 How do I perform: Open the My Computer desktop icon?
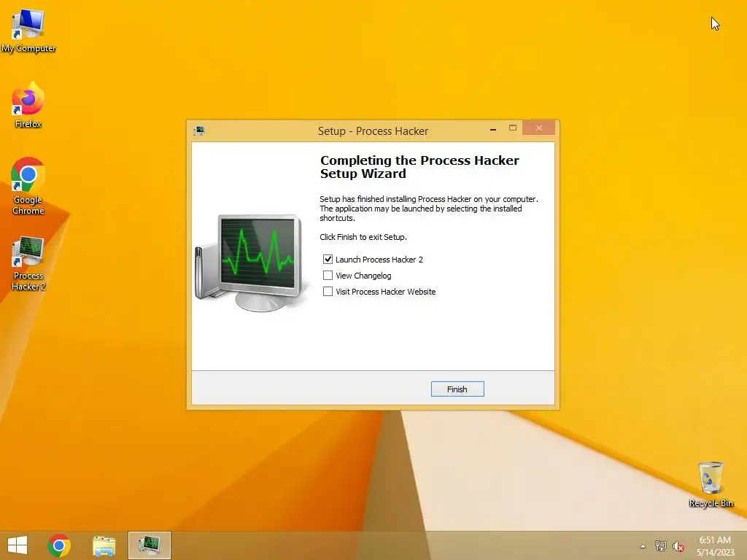click(28, 31)
